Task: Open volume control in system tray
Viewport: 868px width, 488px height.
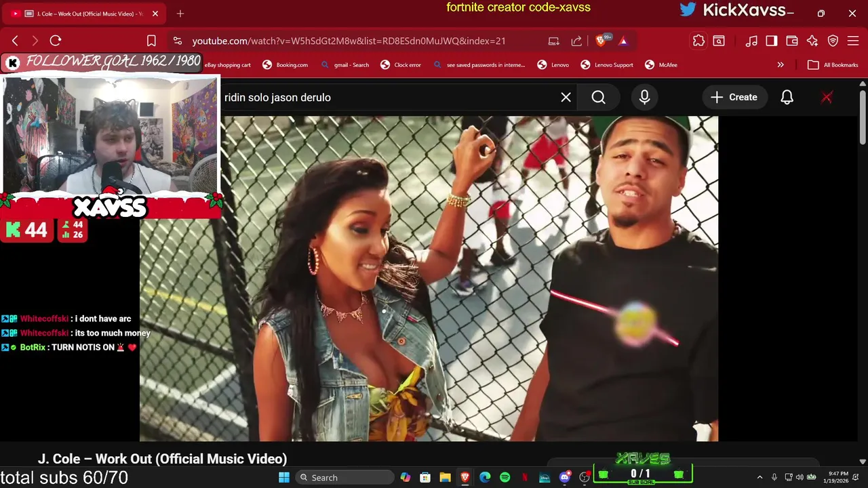Action: [x=800, y=478]
